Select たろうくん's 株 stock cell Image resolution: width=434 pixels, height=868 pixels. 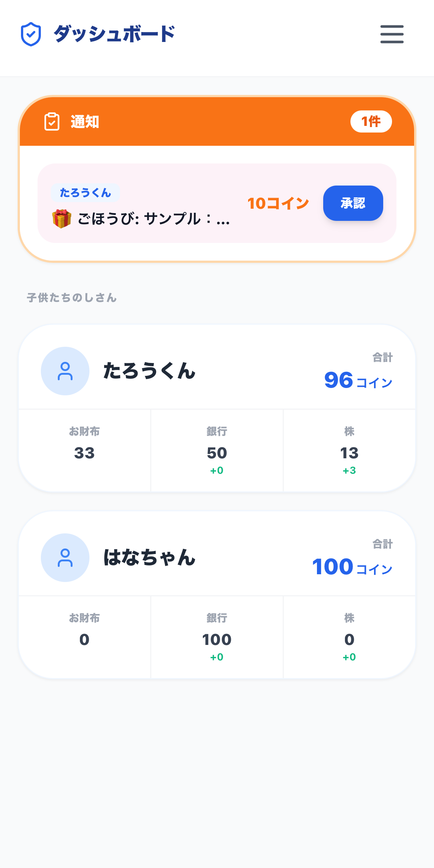pos(349,450)
